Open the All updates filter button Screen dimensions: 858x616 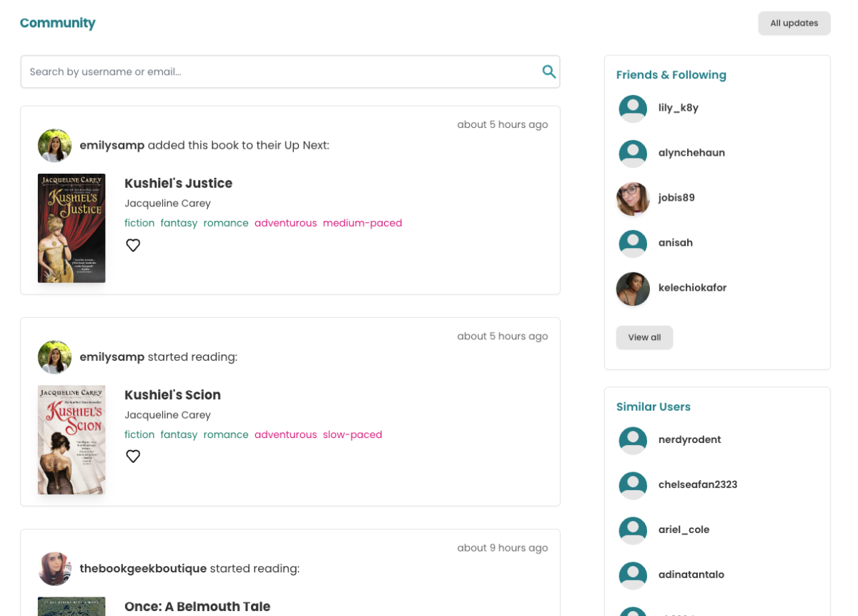click(x=794, y=23)
